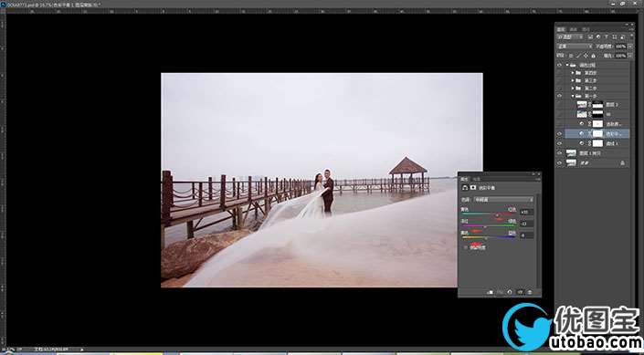
Task: Collapse the 第一步 group
Action: pos(573,96)
